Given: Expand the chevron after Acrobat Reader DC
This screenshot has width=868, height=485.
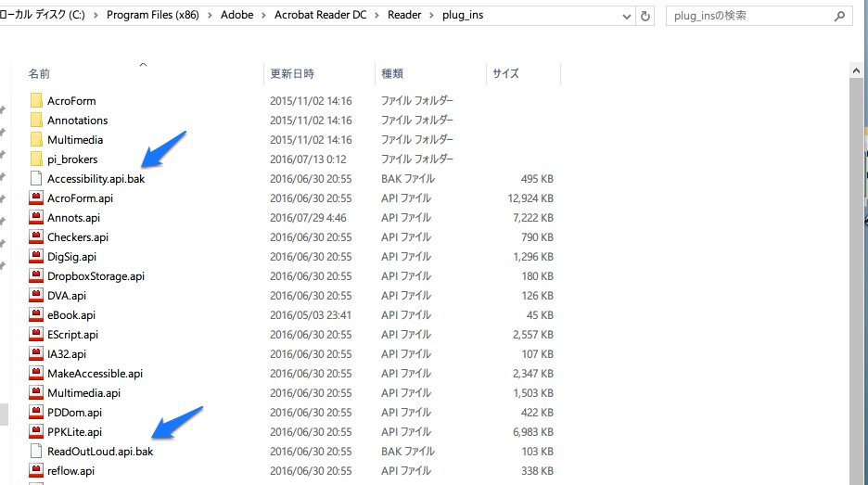Looking at the screenshot, I should click(377, 16).
